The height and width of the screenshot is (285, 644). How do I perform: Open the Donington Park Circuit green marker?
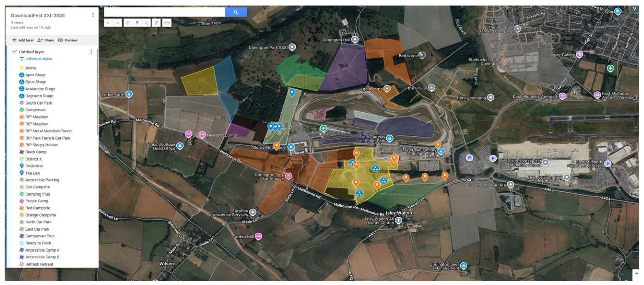(x=324, y=128)
